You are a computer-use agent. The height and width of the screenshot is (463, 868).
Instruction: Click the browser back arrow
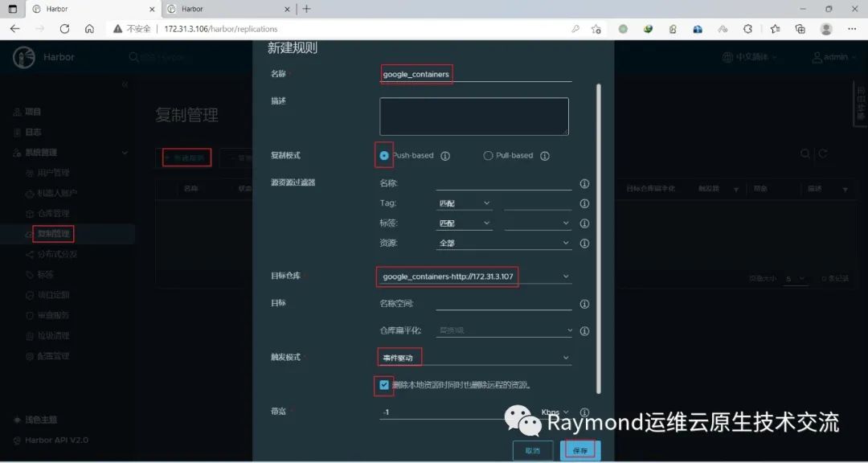[x=15, y=29]
